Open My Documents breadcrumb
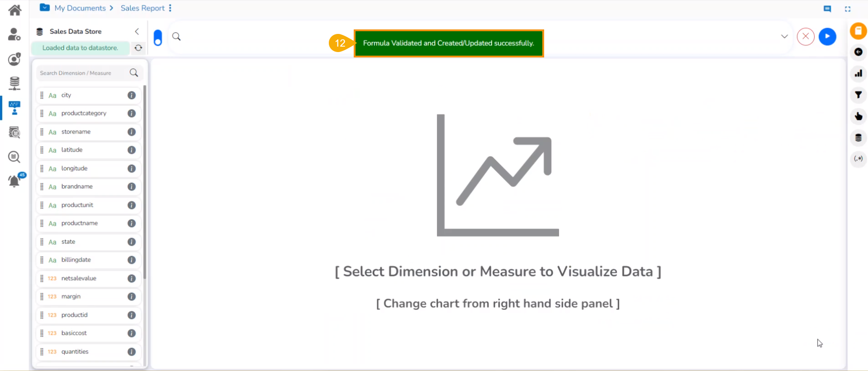 80,8
